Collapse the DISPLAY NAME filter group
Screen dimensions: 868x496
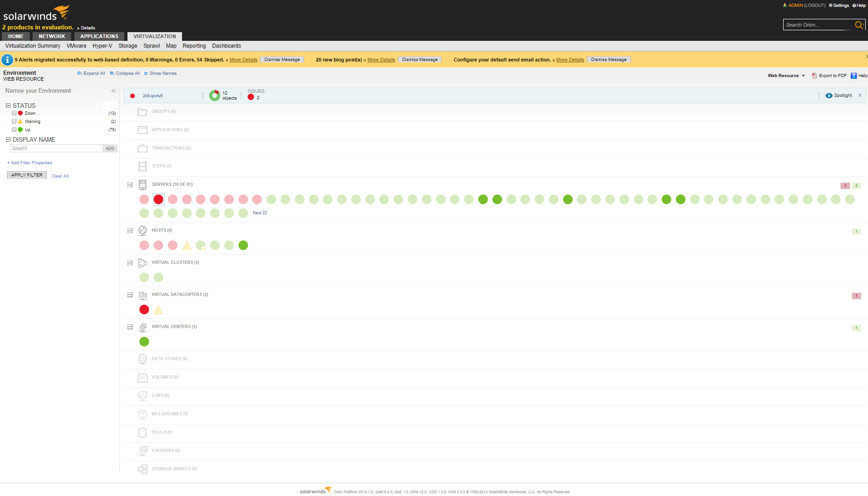8,139
